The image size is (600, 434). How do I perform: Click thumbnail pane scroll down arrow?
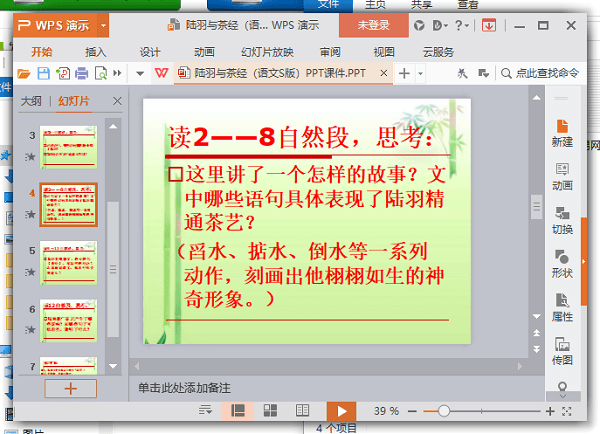coord(113,366)
